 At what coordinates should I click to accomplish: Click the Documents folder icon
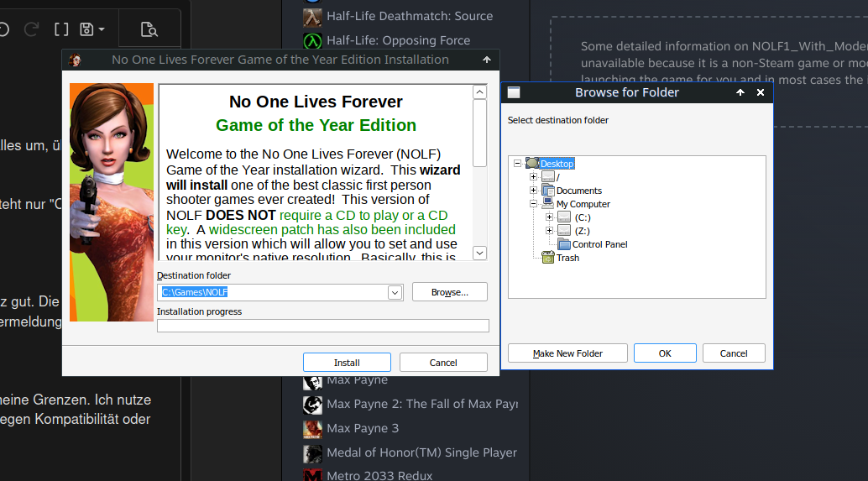[548, 190]
